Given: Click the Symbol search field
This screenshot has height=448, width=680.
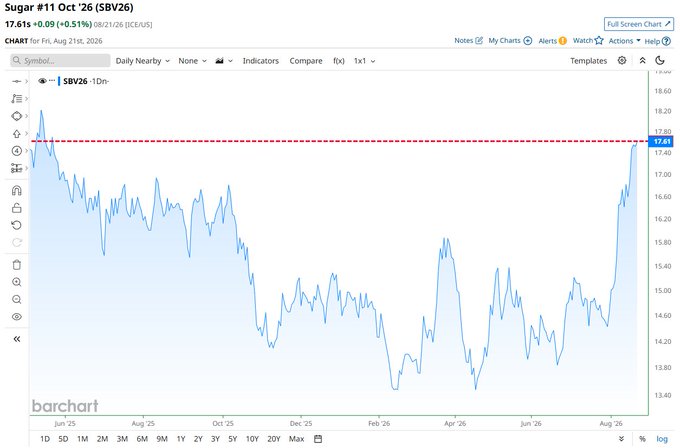Looking at the screenshot, I should tap(60, 60).
